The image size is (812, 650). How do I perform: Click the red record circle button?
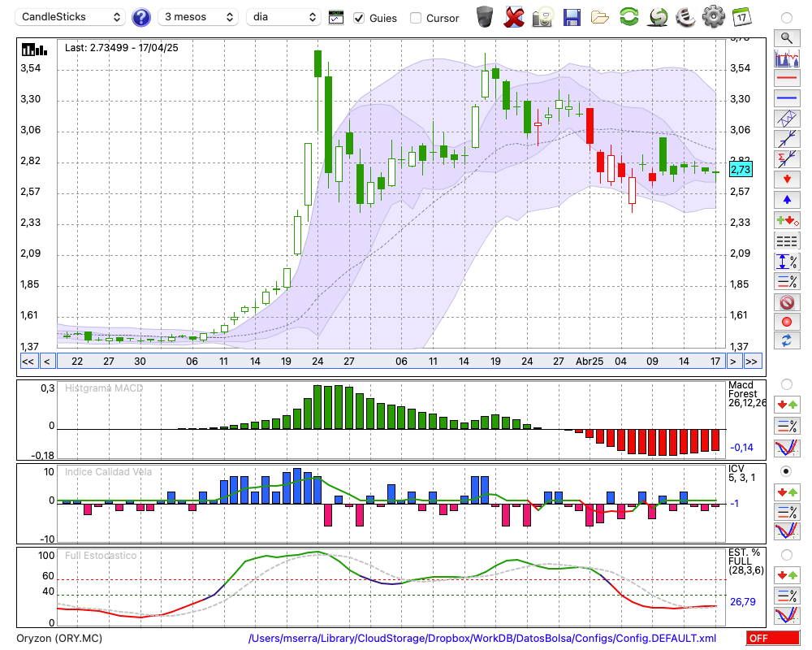pos(787,322)
